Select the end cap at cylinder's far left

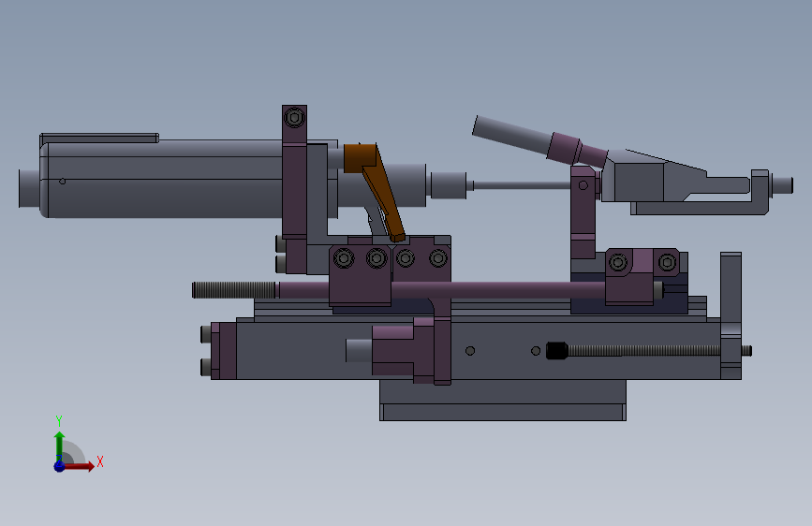(29, 188)
